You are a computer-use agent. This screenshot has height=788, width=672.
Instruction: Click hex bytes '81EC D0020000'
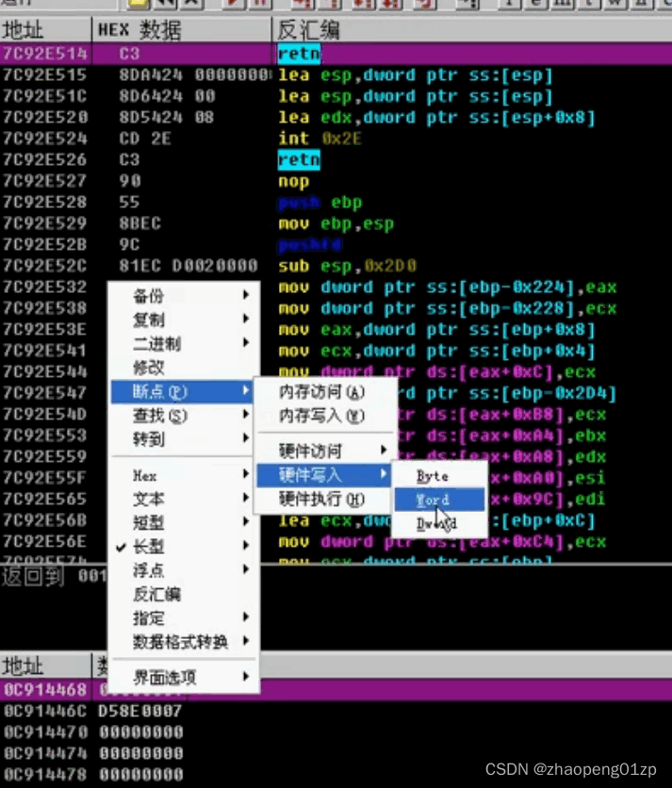[188, 266]
